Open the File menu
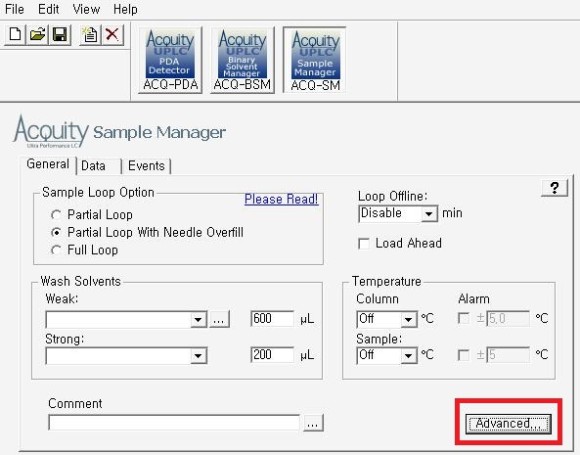 pos(14,9)
